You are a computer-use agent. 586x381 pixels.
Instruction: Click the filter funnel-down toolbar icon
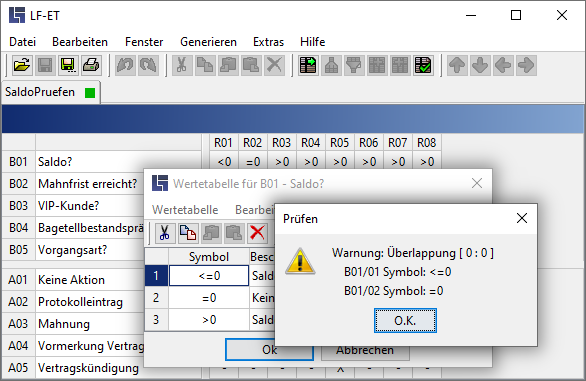tap(354, 65)
